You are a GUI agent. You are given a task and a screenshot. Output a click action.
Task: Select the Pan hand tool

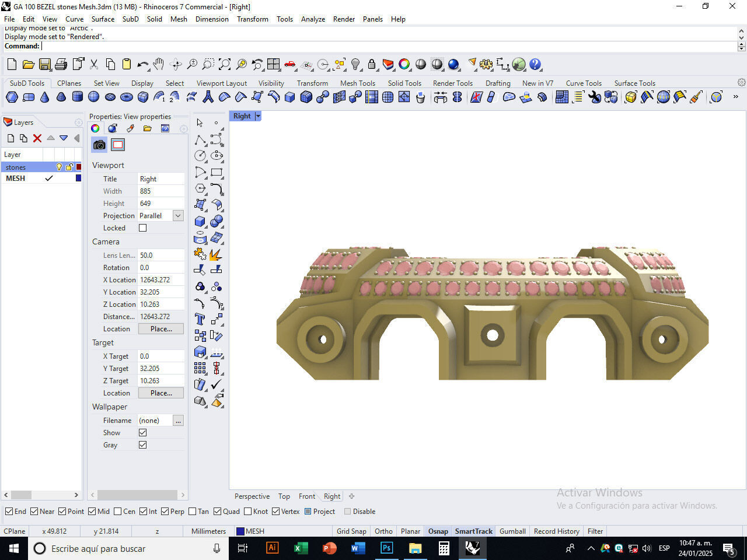[x=159, y=65]
